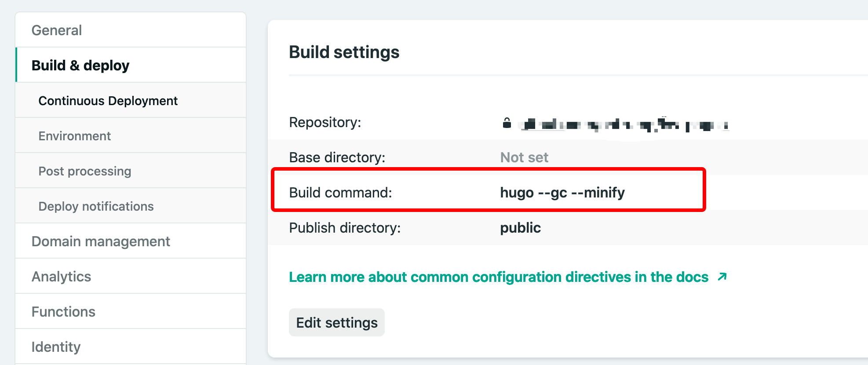Open the blurred repository link
Image resolution: width=868 pixels, height=365 pixels.
(x=624, y=125)
